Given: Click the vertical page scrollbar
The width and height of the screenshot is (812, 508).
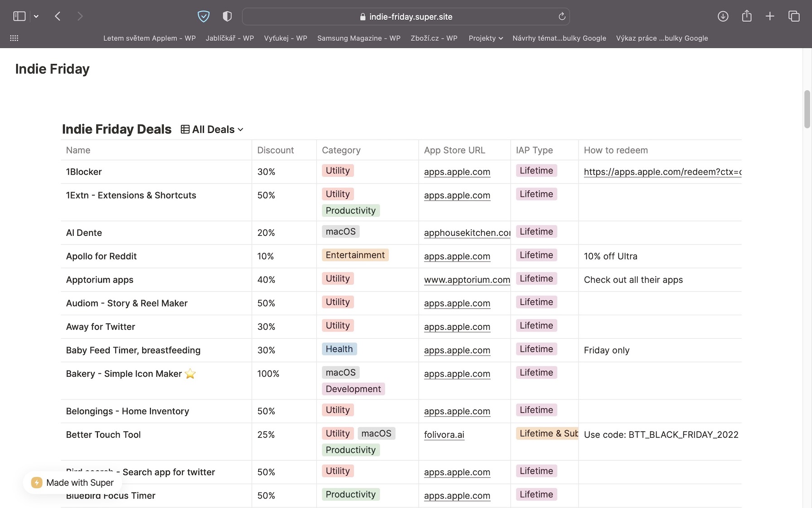Looking at the screenshot, I should [807, 109].
